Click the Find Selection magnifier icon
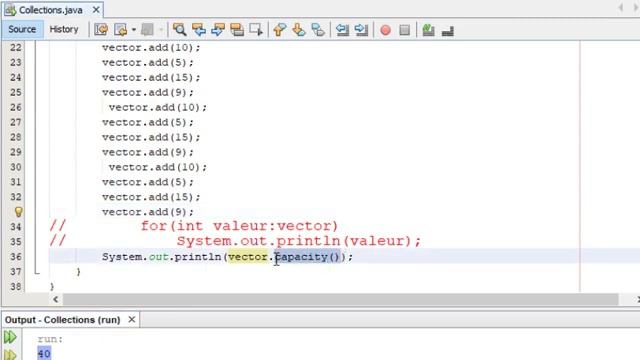This screenshot has height=360, width=640. (x=179, y=29)
